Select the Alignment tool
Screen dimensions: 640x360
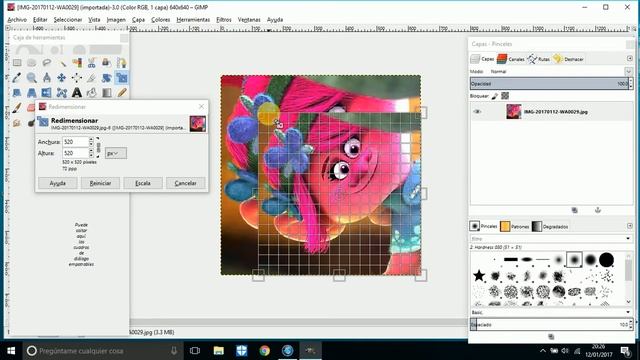77,78
